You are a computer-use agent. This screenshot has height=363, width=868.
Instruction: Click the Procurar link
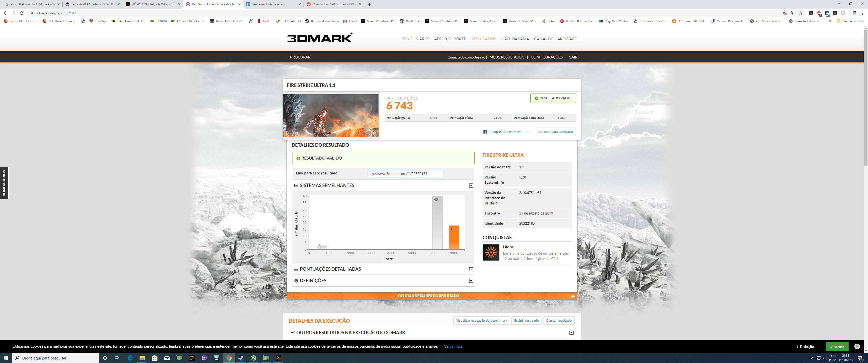(x=300, y=57)
